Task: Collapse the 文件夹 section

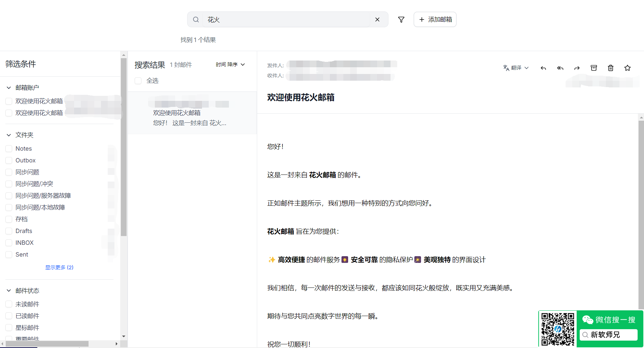Action: (x=9, y=135)
